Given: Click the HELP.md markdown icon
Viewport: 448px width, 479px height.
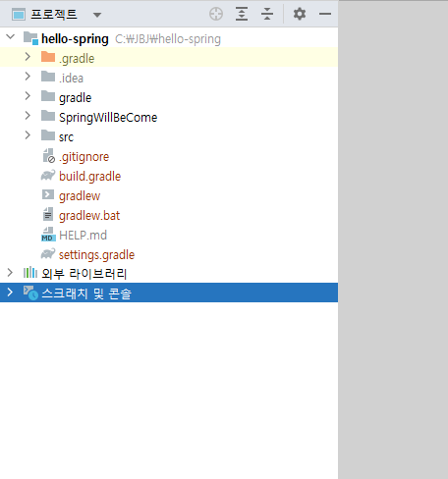Looking at the screenshot, I should (48, 235).
